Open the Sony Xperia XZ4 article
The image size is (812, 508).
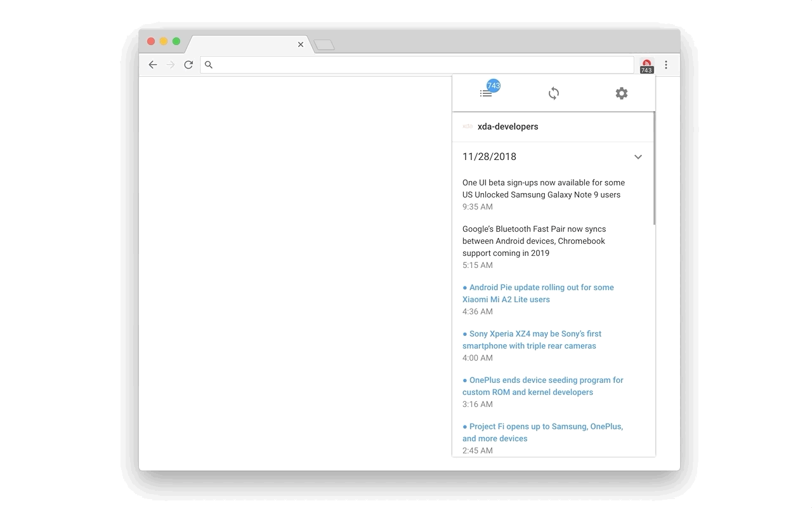coord(532,340)
